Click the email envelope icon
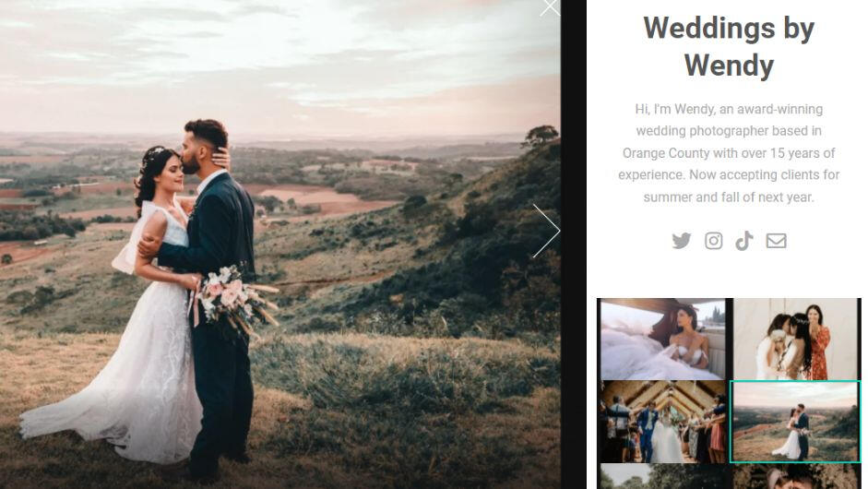Viewport: 868px width, 489px height. click(x=776, y=241)
